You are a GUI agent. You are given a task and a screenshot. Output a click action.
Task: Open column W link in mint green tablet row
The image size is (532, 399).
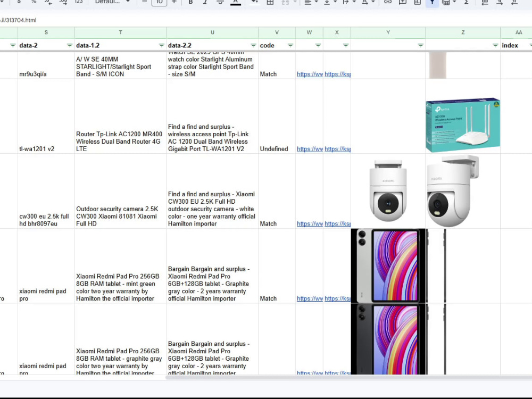point(310,298)
